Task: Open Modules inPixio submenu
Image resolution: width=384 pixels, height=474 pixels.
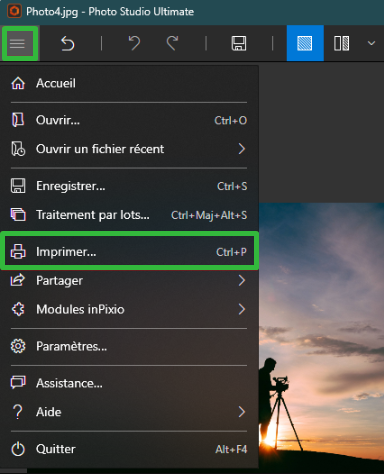Action: [129, 309]
